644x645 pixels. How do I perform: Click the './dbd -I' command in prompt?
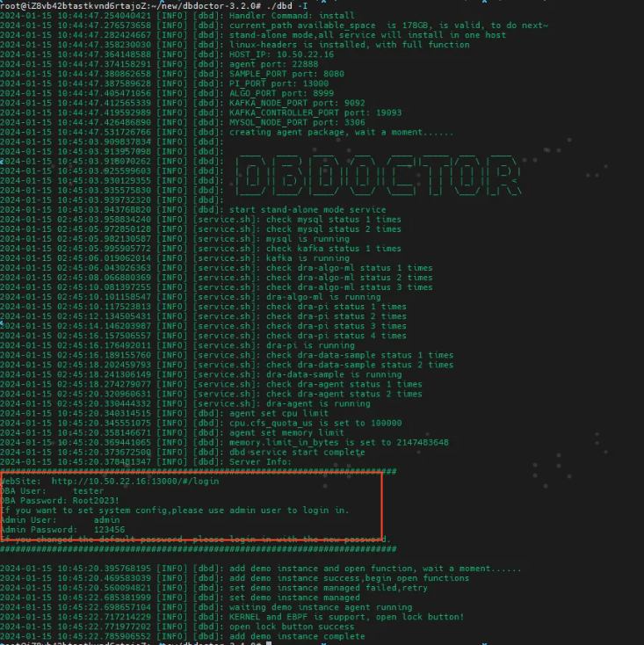tap(287, 6)
